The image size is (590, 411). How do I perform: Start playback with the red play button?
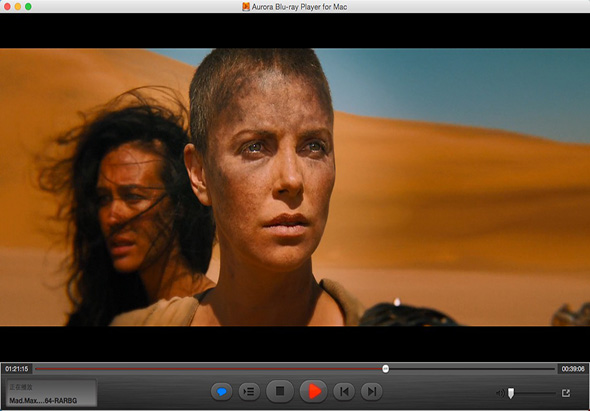pos(313,391)
